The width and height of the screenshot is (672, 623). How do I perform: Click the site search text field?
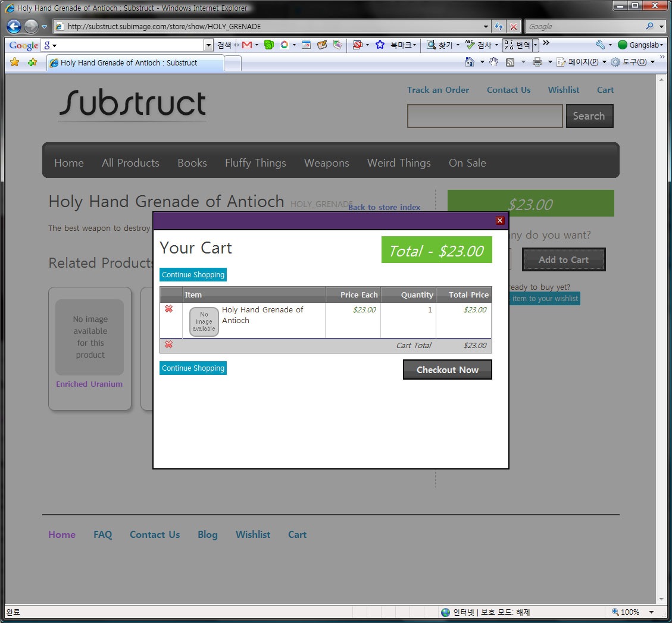(485, 116)
